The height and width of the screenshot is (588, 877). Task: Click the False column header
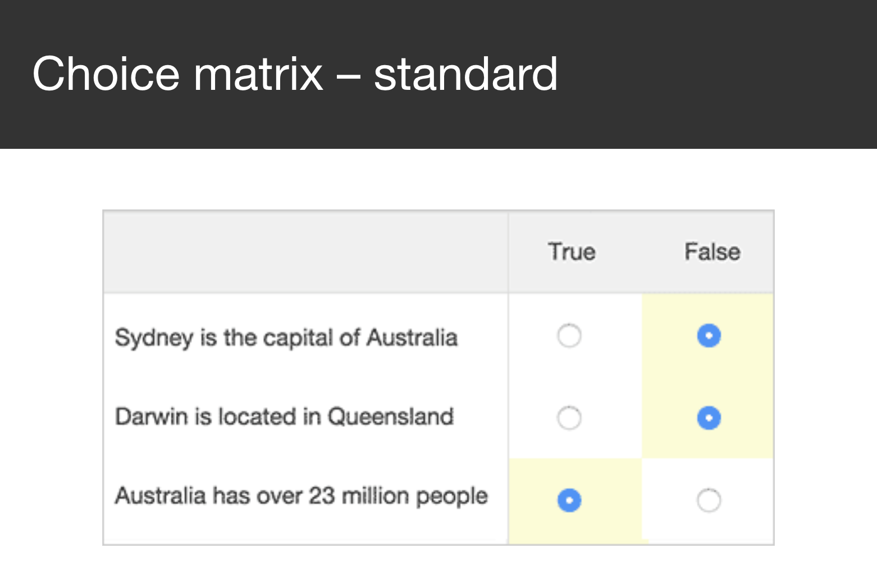tap(712, 252)
